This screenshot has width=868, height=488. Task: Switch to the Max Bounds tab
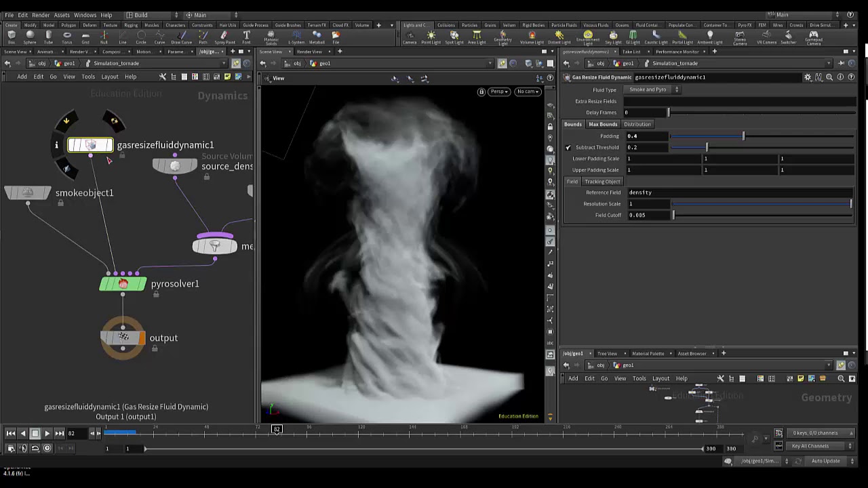click(x=603, y=124)
